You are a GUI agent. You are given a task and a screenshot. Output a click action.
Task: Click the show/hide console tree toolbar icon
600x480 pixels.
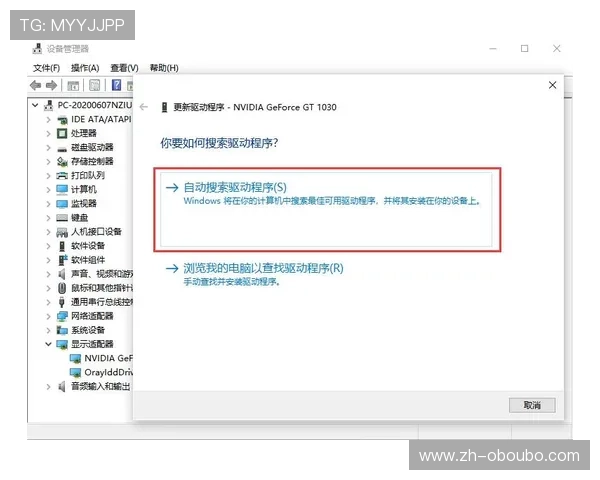pyautogui.click(x=74, y=86)
